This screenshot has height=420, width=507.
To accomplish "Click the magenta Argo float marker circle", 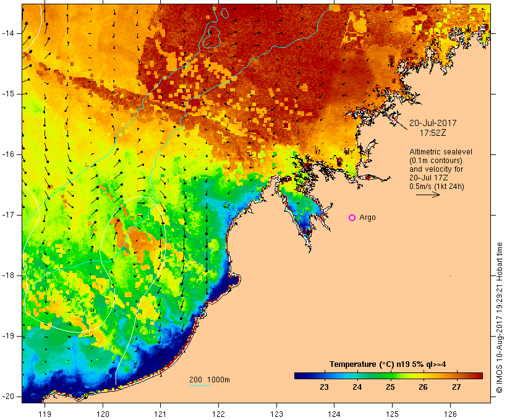I will [352, 218].
